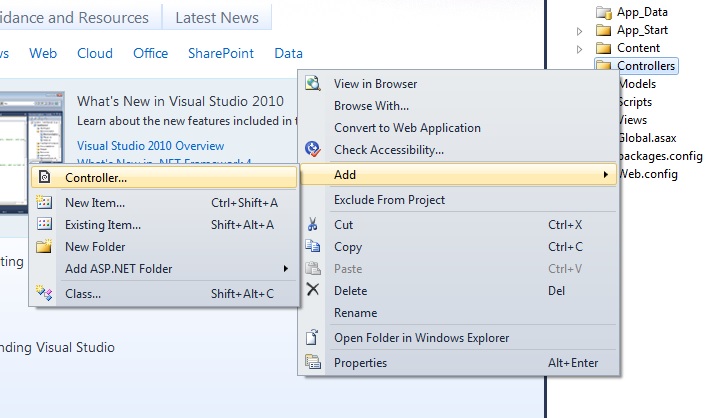The height and width of the screenshot is (418, 717).
Task: Click the Check Accessibility icon
Action: [x=313, y=150]
